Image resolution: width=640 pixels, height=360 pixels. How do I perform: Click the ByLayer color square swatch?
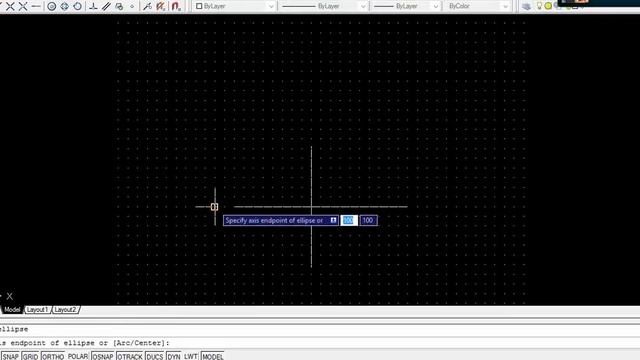click(x=199, y=6)
